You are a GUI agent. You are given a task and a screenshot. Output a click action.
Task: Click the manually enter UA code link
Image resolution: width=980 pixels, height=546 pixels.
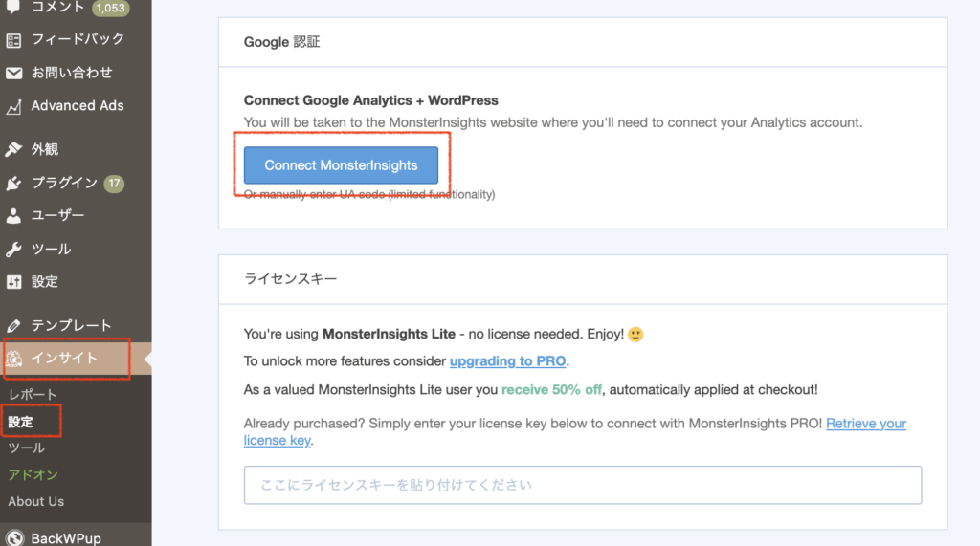coord(369,195)
